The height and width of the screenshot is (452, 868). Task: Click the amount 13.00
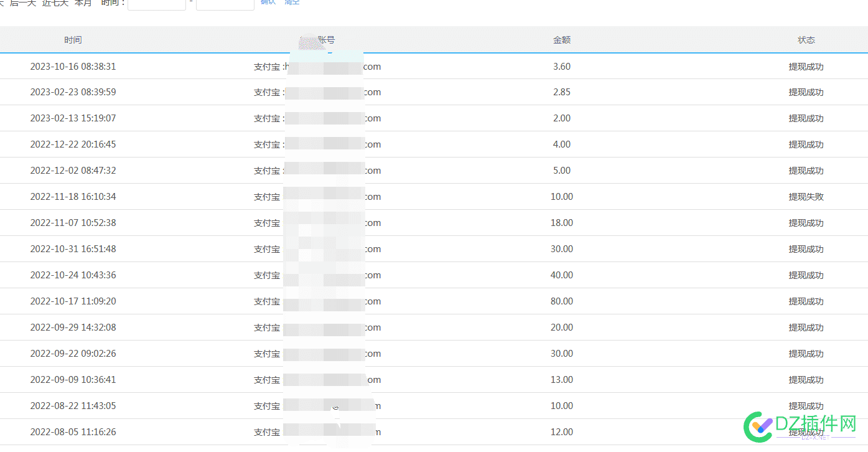pos(562,380)
